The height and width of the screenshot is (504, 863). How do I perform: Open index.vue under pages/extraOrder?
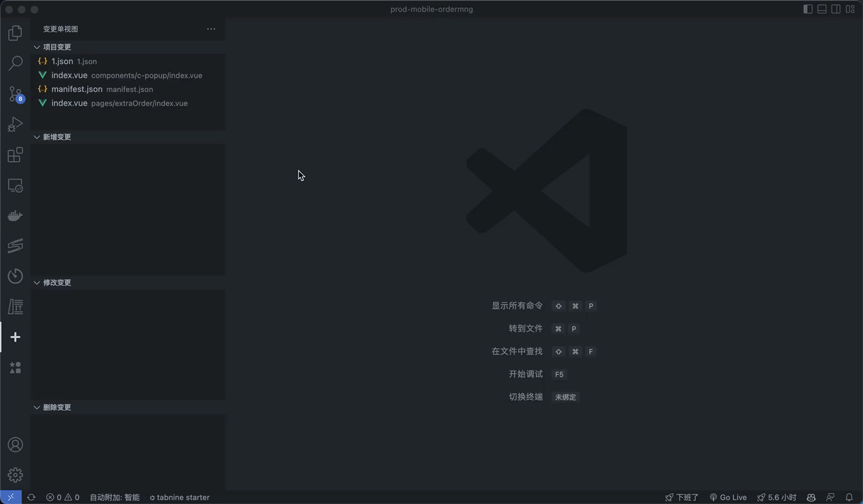(x=128, y=103)
